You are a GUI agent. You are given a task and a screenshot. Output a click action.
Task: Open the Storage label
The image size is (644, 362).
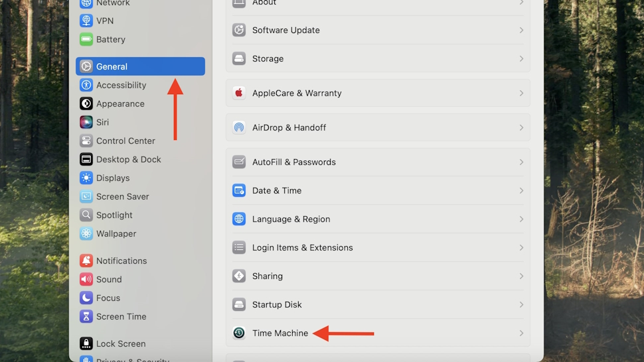click(x=268, y=58)
